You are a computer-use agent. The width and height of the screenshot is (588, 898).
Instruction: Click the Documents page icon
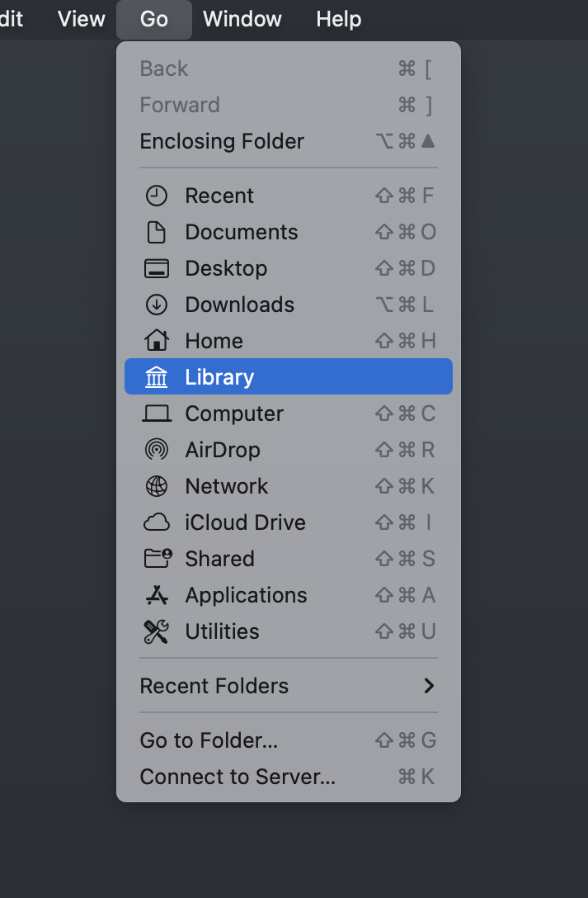tap(156, 232)
